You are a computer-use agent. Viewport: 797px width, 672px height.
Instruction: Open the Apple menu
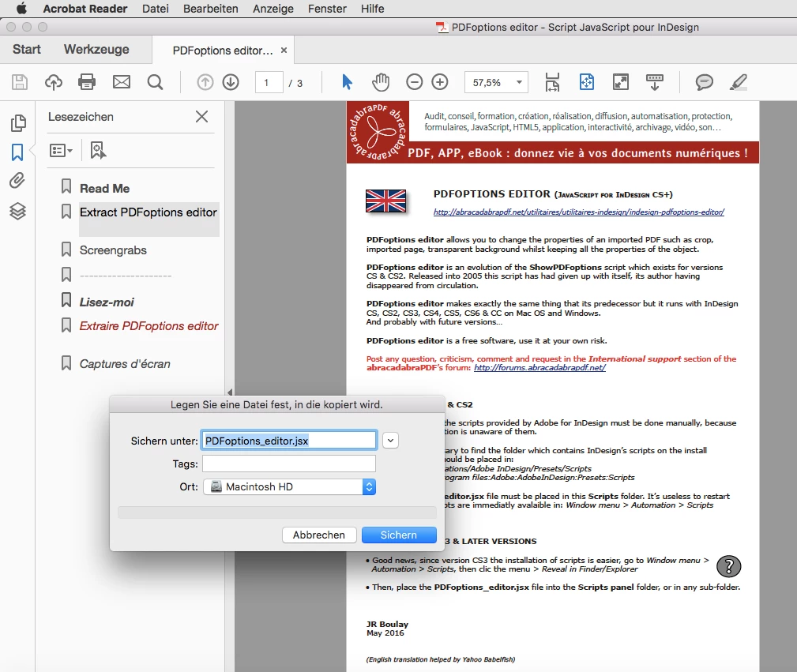[21, 9]
